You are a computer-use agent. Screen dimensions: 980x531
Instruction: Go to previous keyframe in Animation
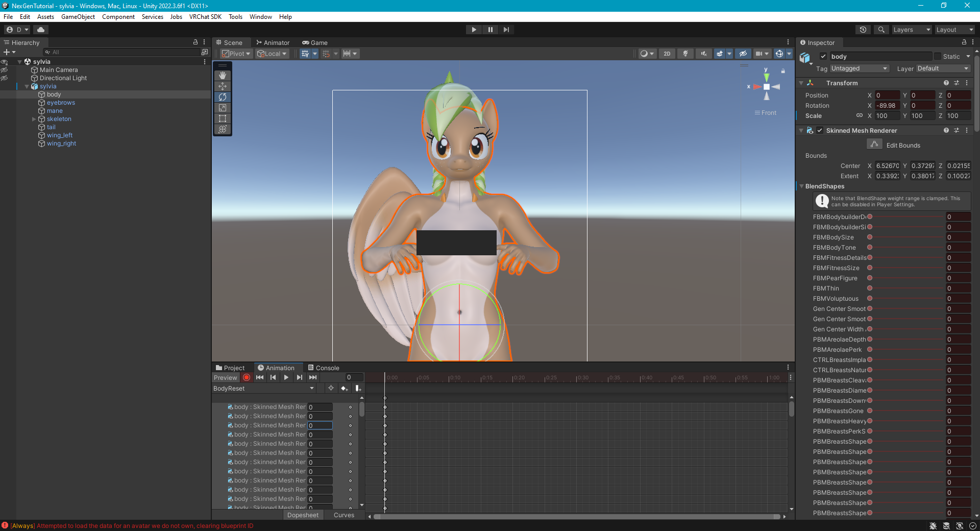pos(273,377)
